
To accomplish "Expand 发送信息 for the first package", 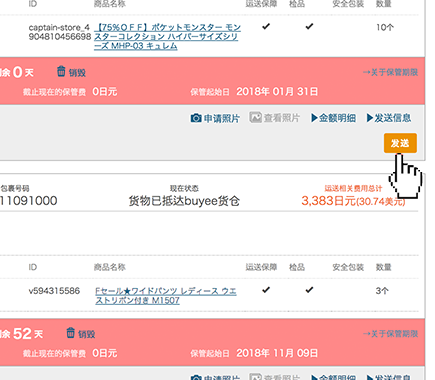I will [389, 118].
